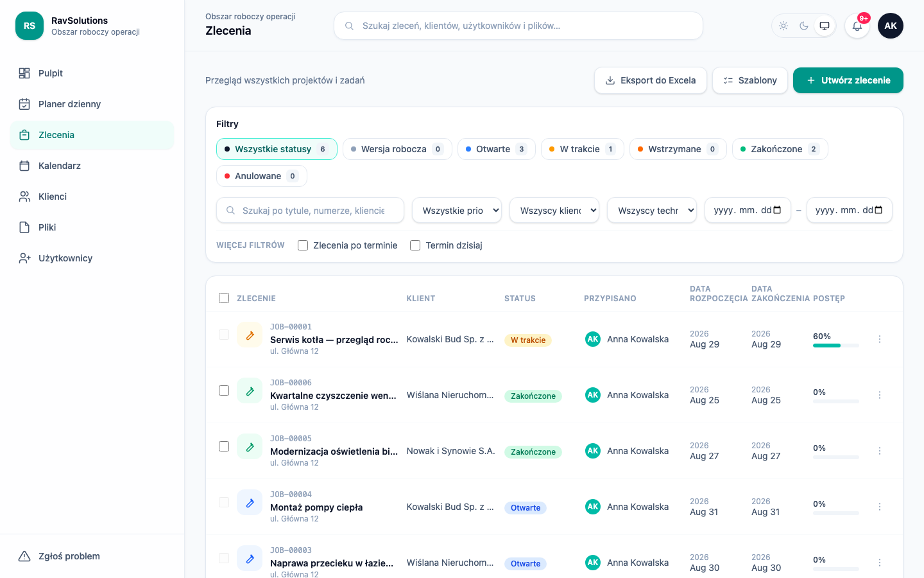Viewport: 924px width, 578px height.
Task: Focus the global search field
Action: [x=518, y=26]
